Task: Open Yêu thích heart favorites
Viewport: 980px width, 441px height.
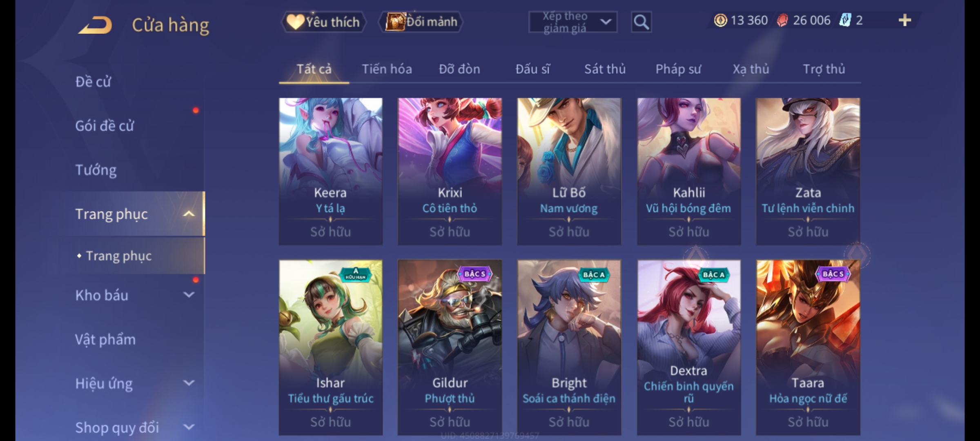Action: [x=323, y=22]
